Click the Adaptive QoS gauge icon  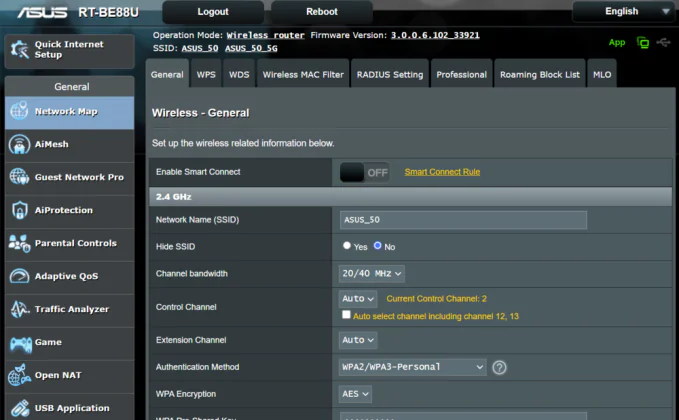point(19,276)
